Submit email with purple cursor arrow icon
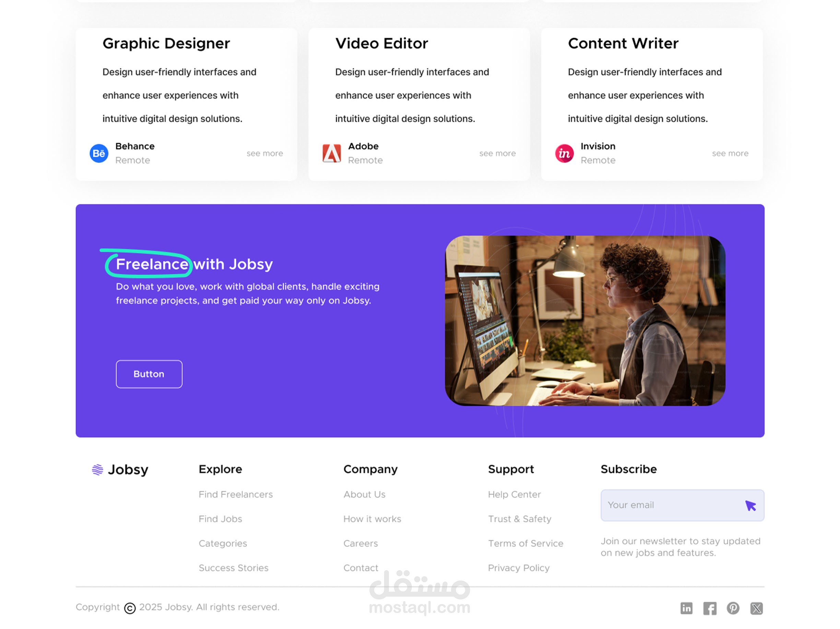The image size is (840, 629). [x=750, y=505]
